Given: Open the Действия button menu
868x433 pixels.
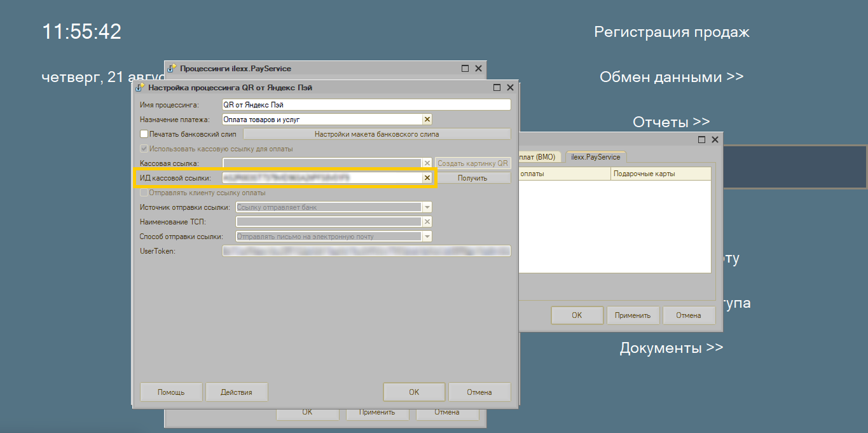Looking at the screenshot, I should pos(237,392).
